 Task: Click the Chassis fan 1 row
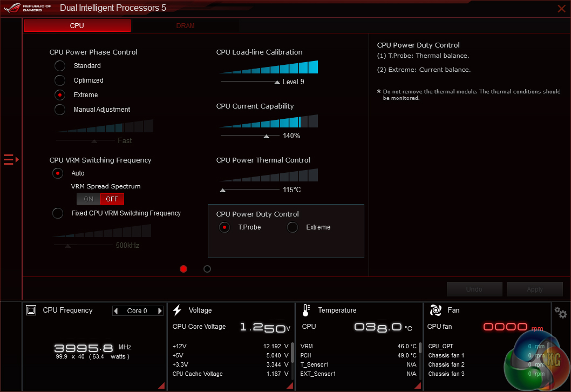pyautogui.click(x=486, y=355)
